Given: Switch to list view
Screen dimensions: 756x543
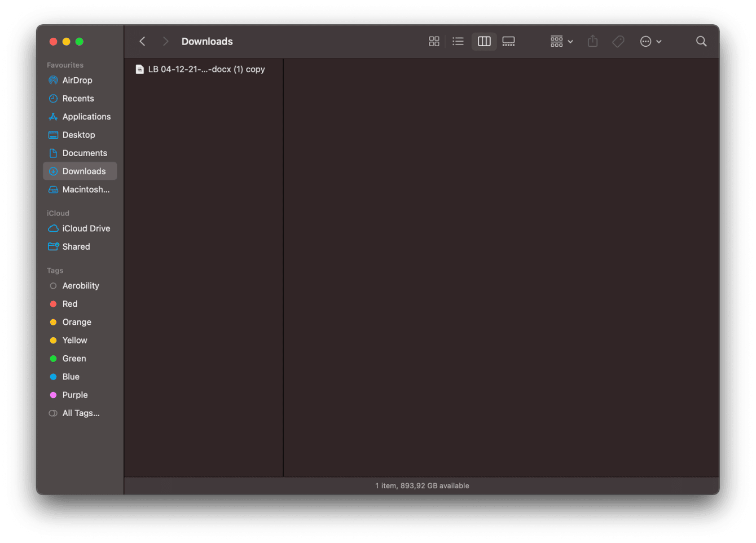Looking at the screenshot, I should coord(458,41).
